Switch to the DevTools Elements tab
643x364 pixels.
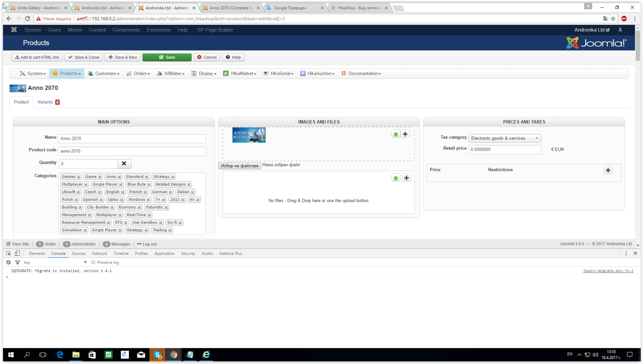(37, 253)
